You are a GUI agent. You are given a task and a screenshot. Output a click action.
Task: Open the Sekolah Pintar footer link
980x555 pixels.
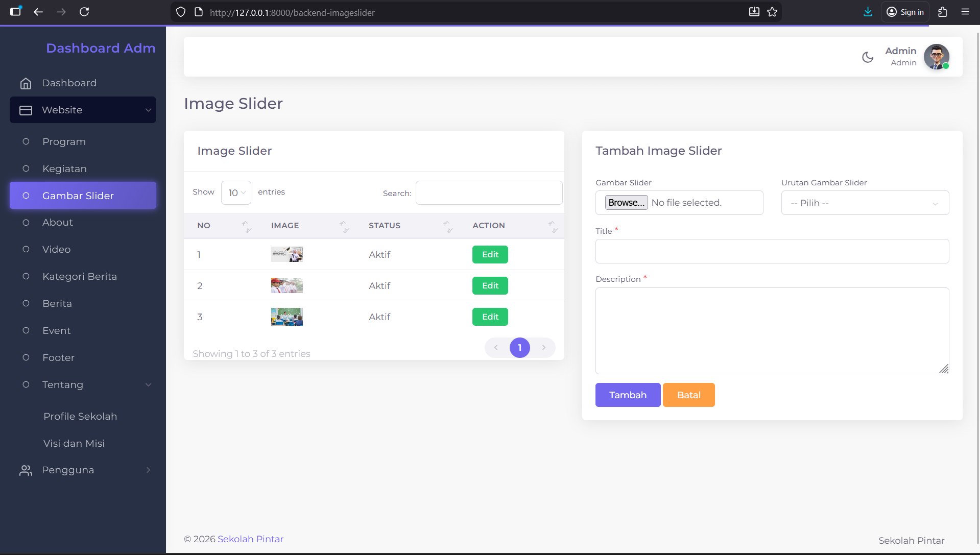(x=250, y=539)
